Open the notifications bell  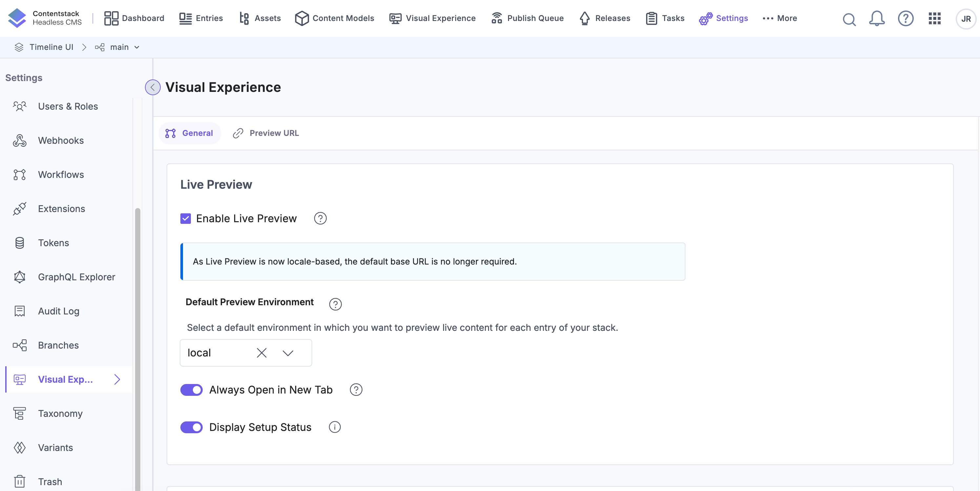pyautogui.click(x=876, y=18)
